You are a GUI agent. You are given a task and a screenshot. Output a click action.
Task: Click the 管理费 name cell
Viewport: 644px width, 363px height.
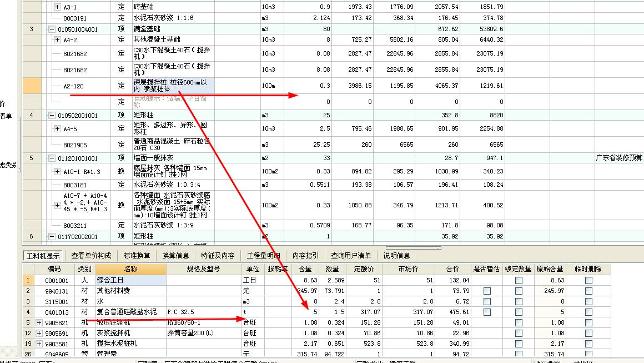coord(130,353)
